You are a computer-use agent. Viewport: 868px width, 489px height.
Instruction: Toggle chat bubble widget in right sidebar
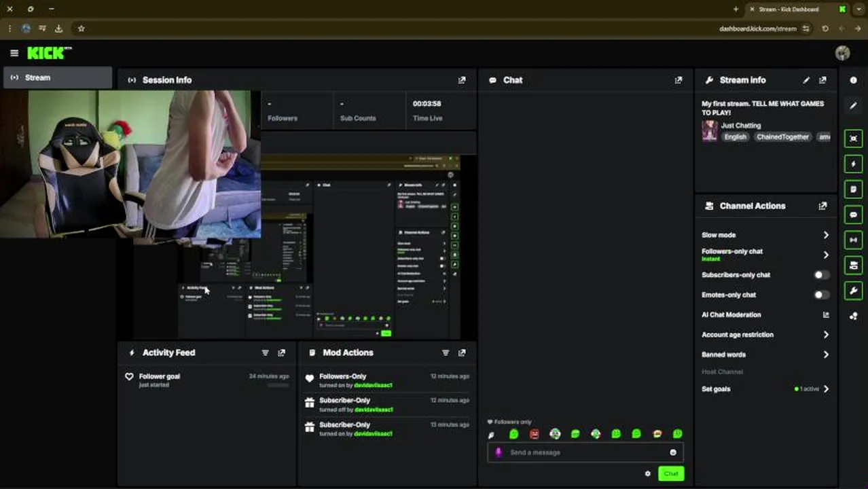tap(854, 215)
